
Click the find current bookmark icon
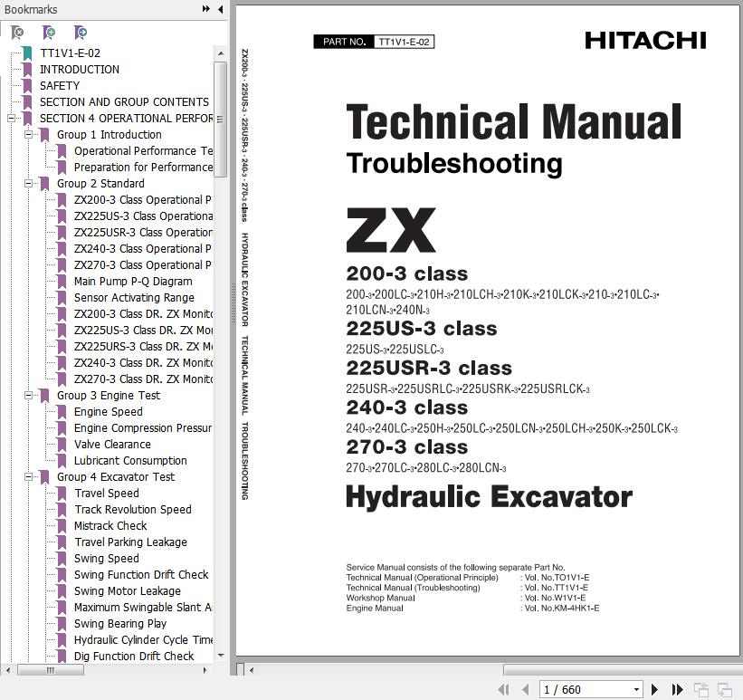click(x=80, y=33)
